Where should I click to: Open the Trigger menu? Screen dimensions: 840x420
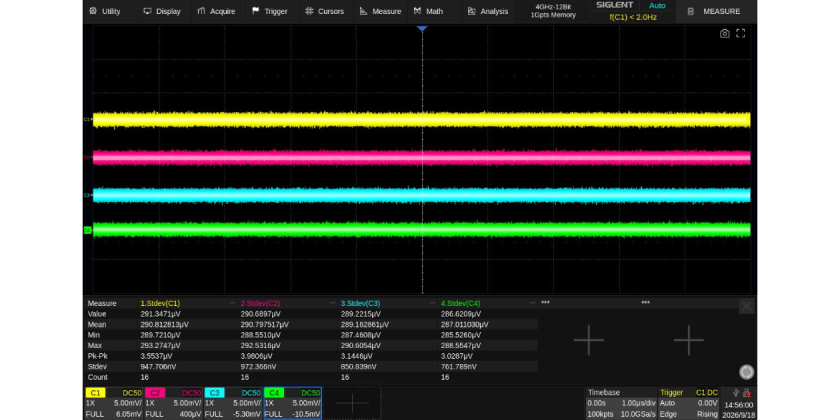click(269, 11)
